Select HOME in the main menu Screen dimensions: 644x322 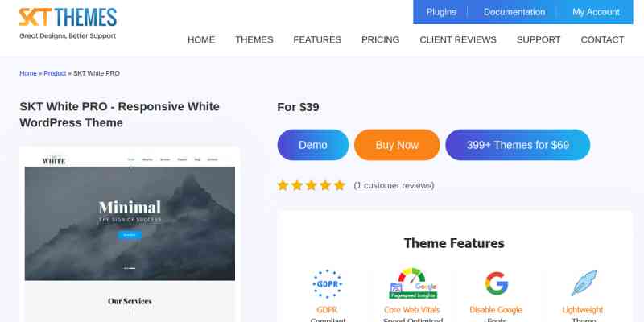point(201,39)
